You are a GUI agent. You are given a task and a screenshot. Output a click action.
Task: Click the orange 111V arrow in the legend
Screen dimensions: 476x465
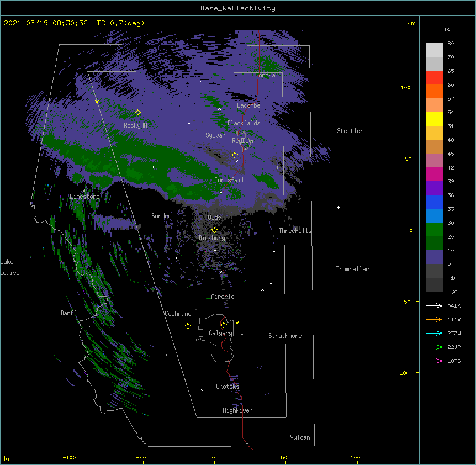click(434, 319)
